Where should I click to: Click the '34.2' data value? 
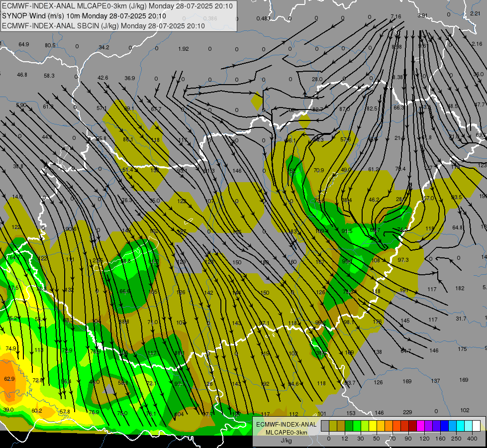[104, 48]
